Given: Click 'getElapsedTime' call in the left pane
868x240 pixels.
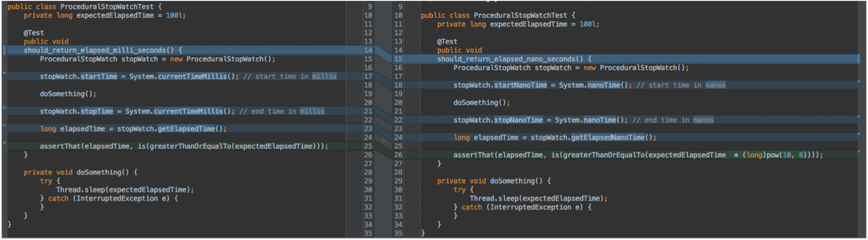Looking at the screenshot, I should (186, 129).
